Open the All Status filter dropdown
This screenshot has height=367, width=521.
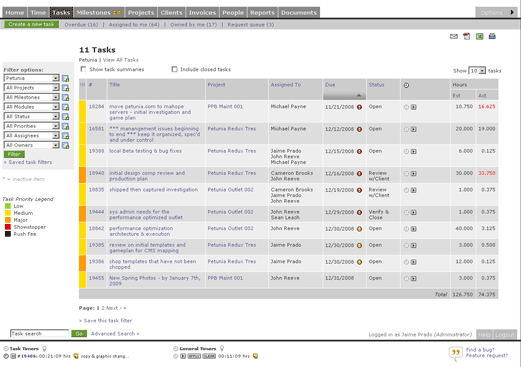click(32, 116)
